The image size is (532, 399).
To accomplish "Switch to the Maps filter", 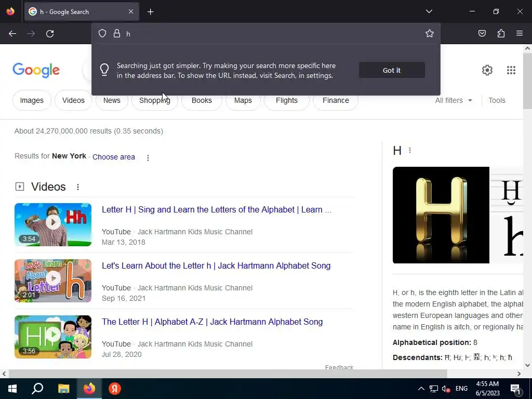I will 243,100.
